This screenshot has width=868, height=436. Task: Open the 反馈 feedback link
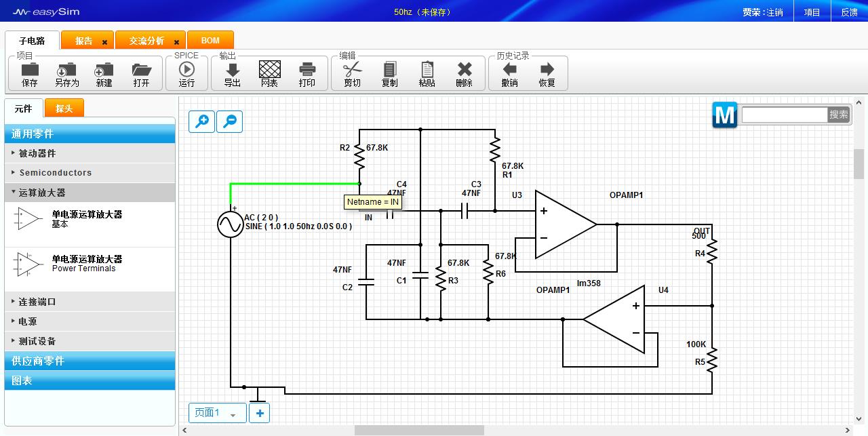tap(849, 12)
